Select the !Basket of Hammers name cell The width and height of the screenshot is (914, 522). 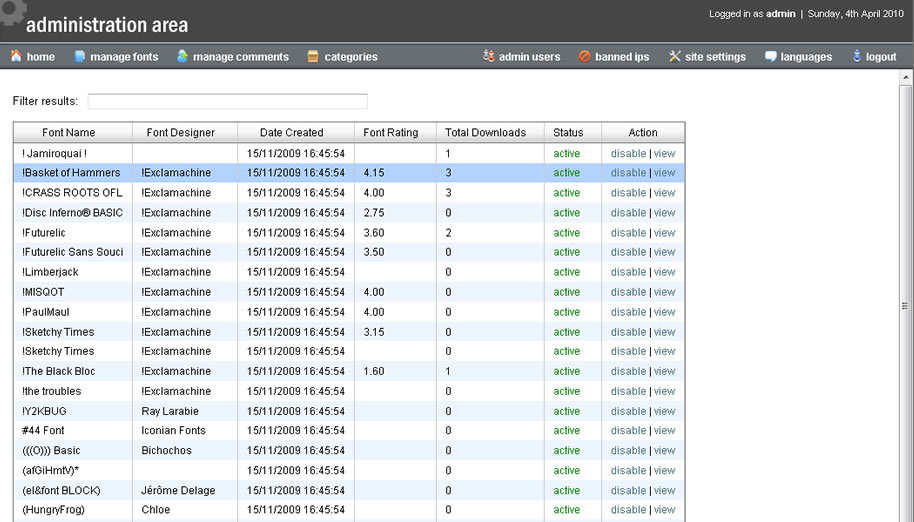pos(73,172)
